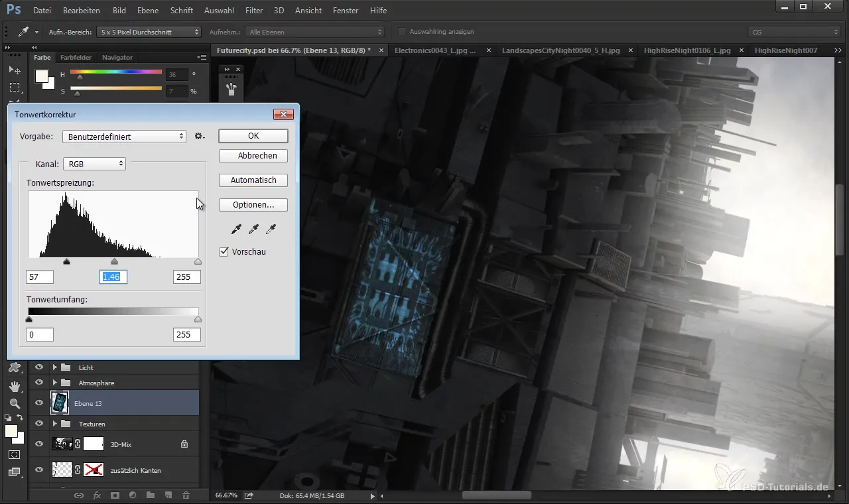The height and width of the screenshot is (504, 849).
Task: Pick the white point eyedropper
Action: pyautogui.click(x=270, y=229)
